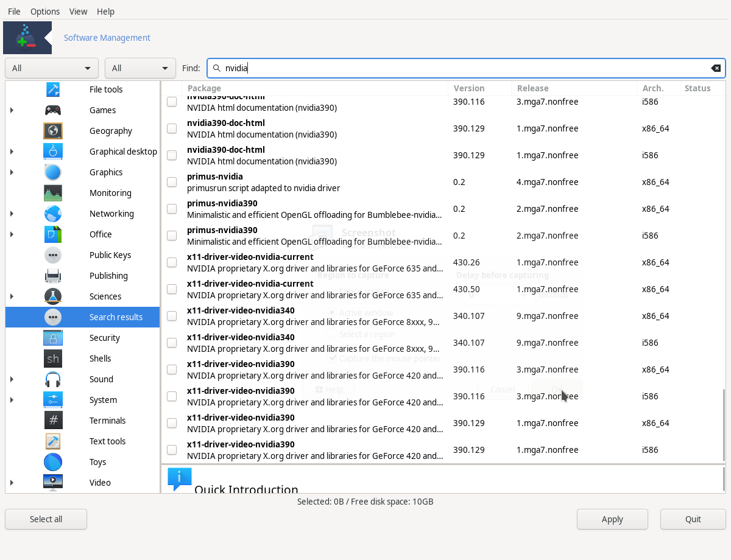The width and height of the screenshot is (731, 560).
Task: Check x11-driver-video-nvidia-current 430.50 checkbox
Action: 172,289
